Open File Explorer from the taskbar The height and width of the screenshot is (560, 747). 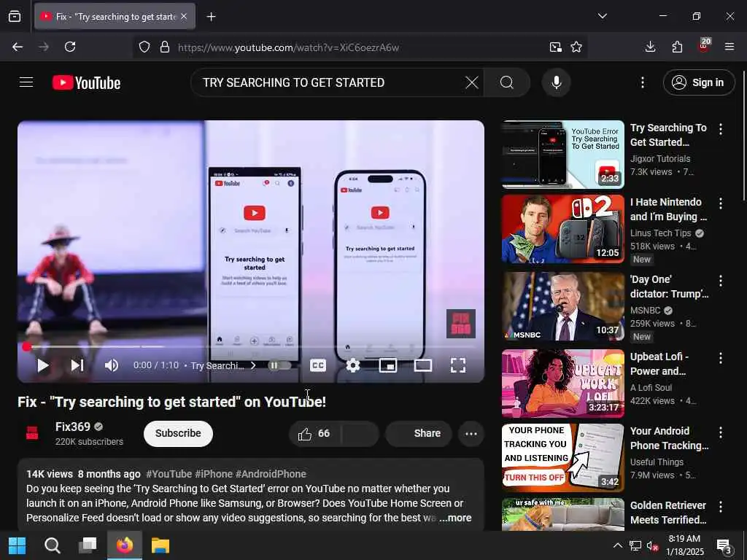tap(160, 545)
